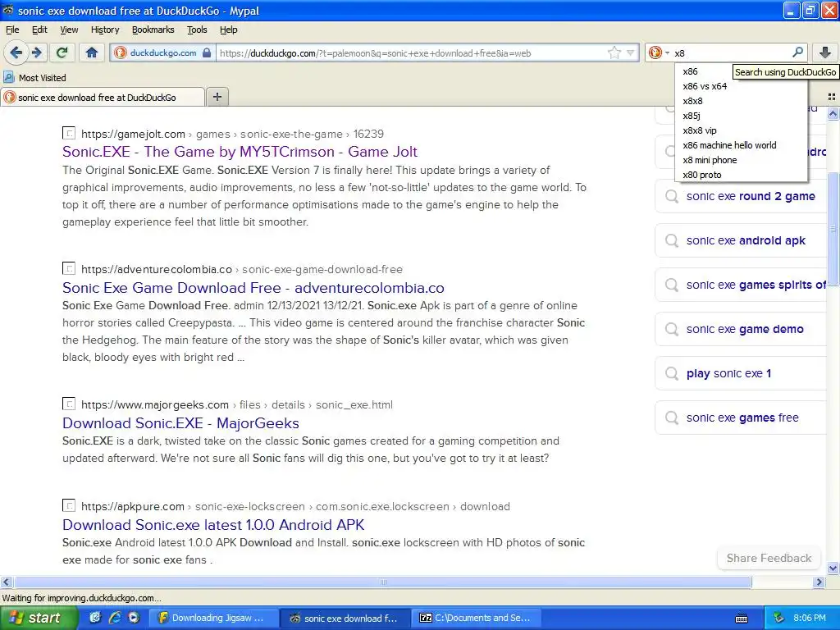Choose the x85j suggestion
Viewport: 840px width, 630px height.
coord(741,116)
